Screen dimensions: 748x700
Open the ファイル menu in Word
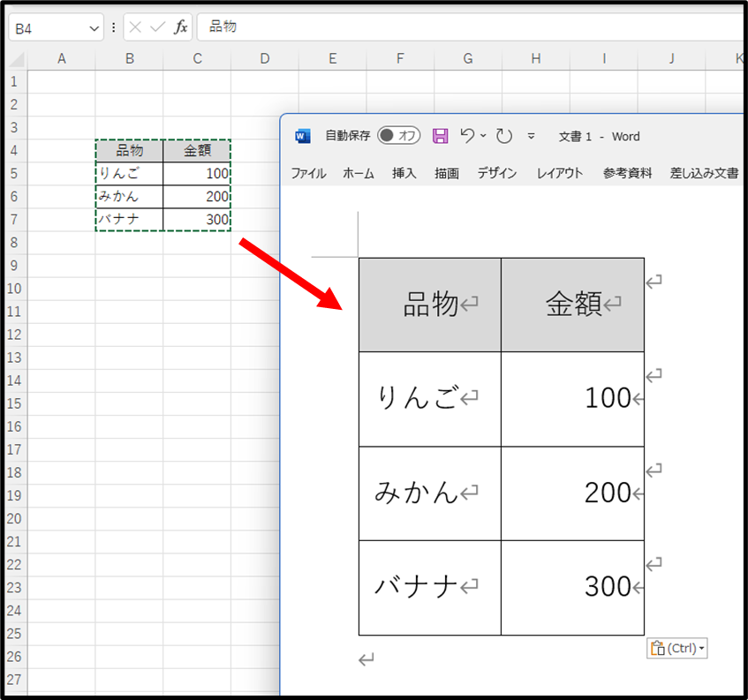308,174
